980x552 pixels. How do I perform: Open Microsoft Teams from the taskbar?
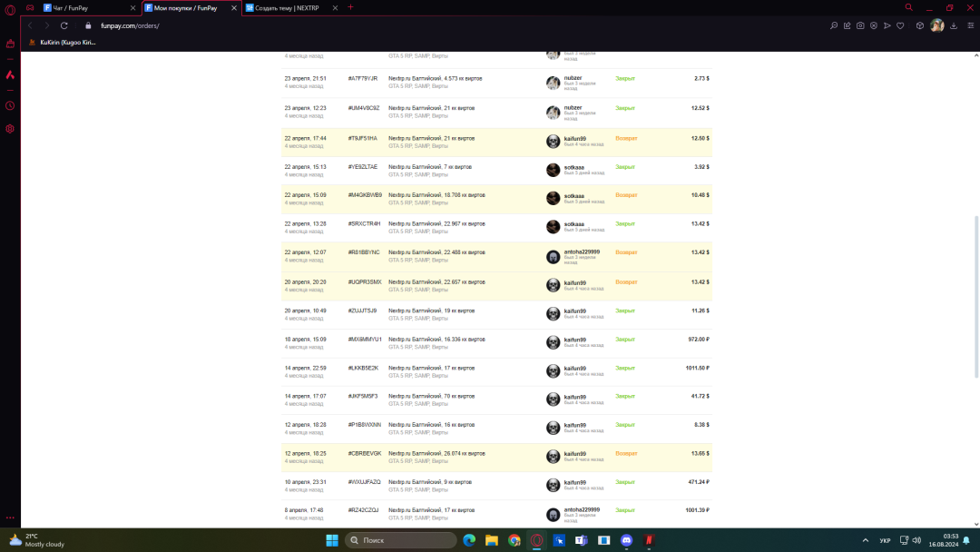582,540
